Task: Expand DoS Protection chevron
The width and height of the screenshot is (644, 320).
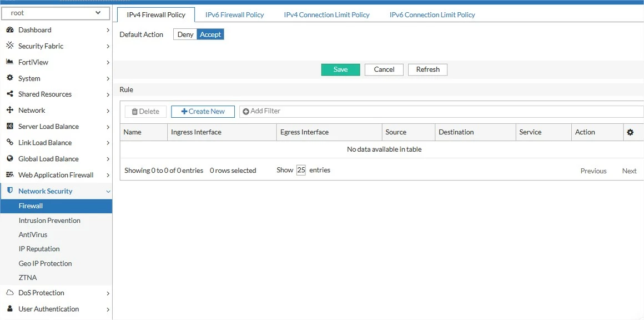Action: tap(108, 293)
